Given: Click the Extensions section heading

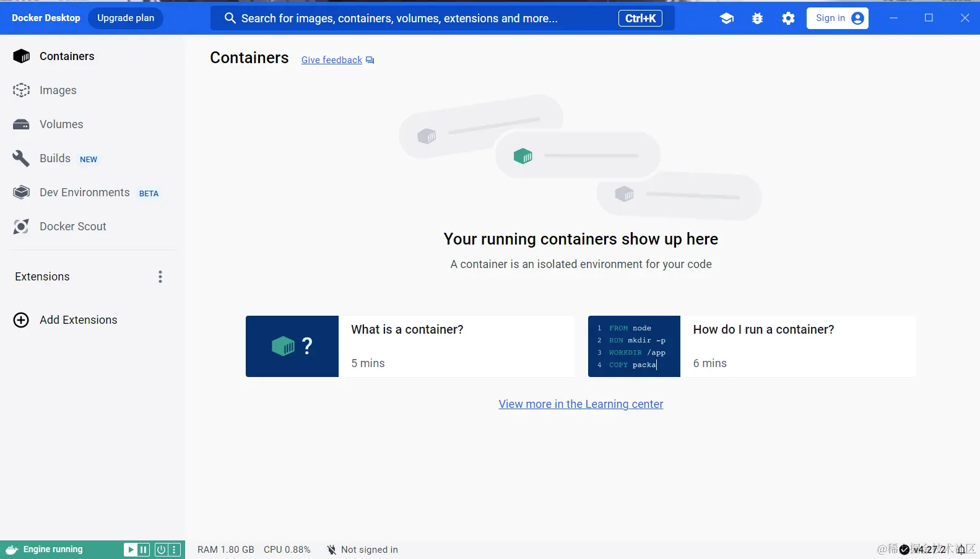Looking at the screenshot, I should (x=42, y=277).
